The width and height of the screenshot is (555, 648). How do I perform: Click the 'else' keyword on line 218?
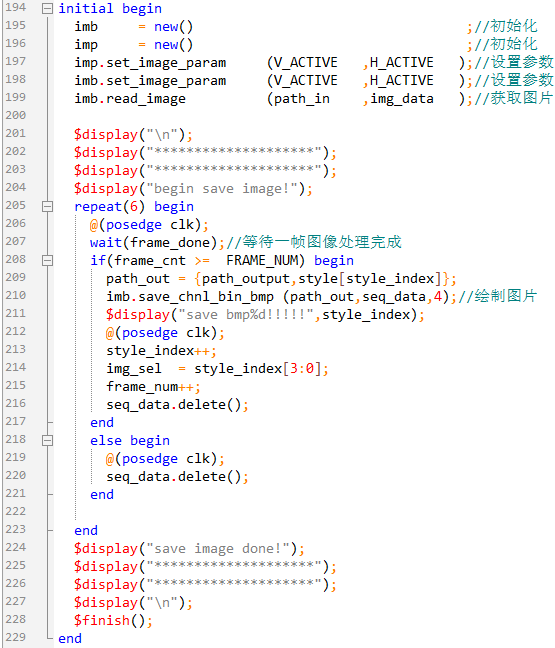(106, 441)
